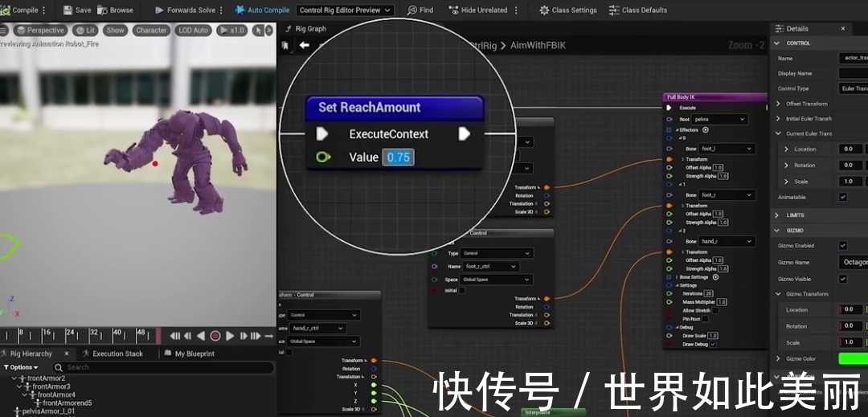Click the Browse folder search icon
868x417 pixels.
(x=102, y=10)
